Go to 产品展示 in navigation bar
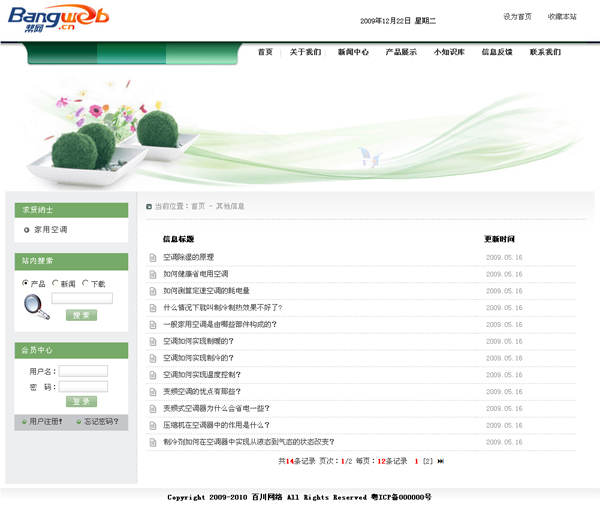 click(401, 52)
